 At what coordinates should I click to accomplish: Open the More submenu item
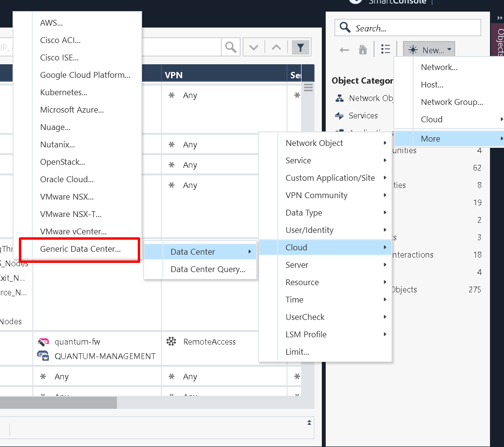pyautogui.click(x=449, y=139)
